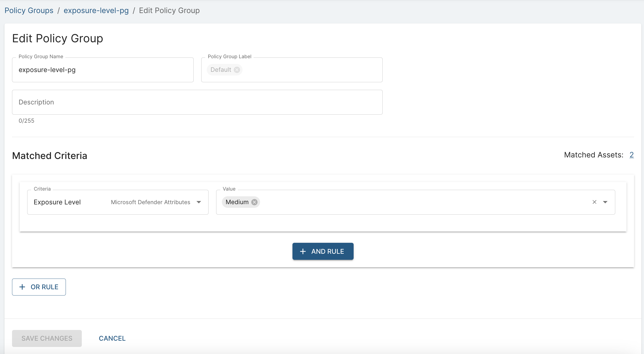Click into the Description field
The width and height of the screenshot is (644, 354).
(197, 102)
